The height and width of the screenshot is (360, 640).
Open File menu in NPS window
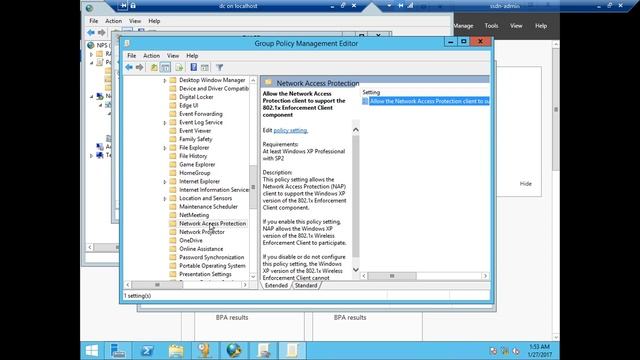click(93, 21)
